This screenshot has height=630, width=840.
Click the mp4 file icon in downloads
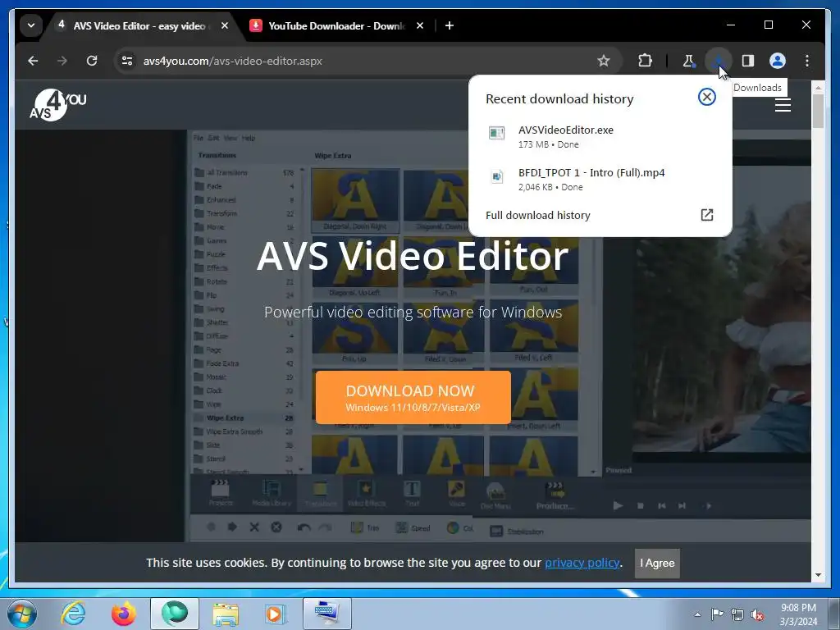pos(496,176)
